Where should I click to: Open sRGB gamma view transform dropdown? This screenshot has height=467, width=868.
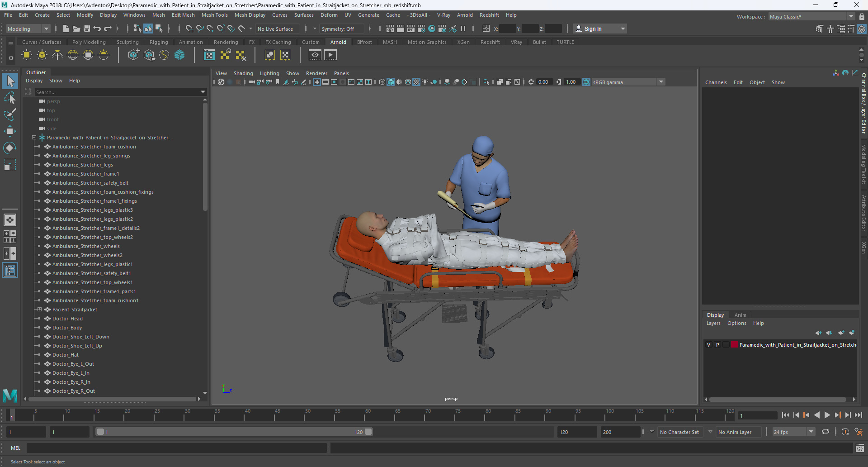[x=628, y=82]
